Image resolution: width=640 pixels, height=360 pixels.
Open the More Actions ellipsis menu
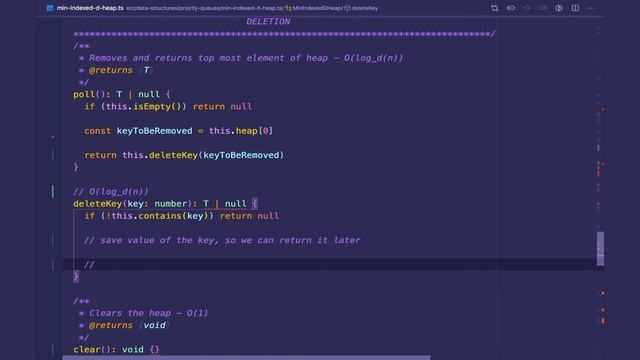pos(591,8)
